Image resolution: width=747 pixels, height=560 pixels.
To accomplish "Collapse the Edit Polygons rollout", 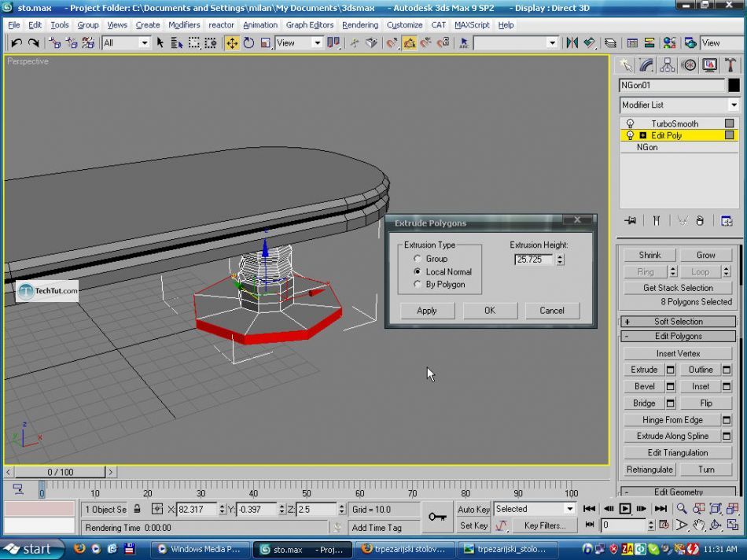I will pos(678,336).
